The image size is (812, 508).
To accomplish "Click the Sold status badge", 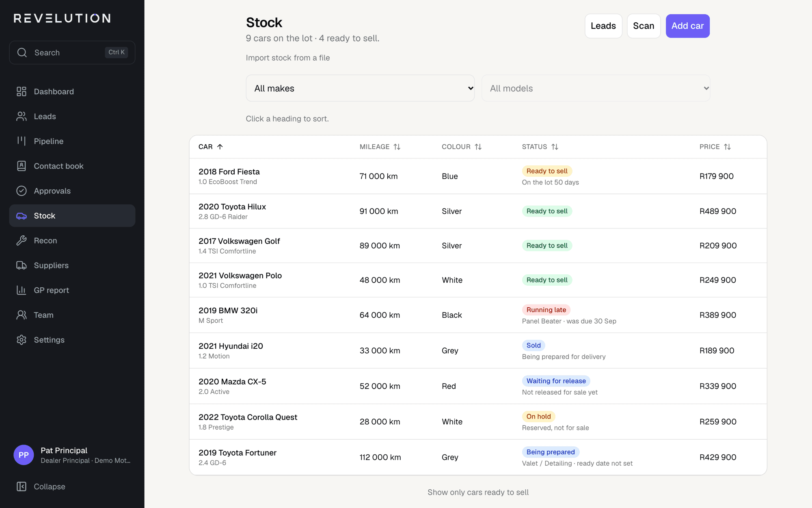I will [533, 345].
